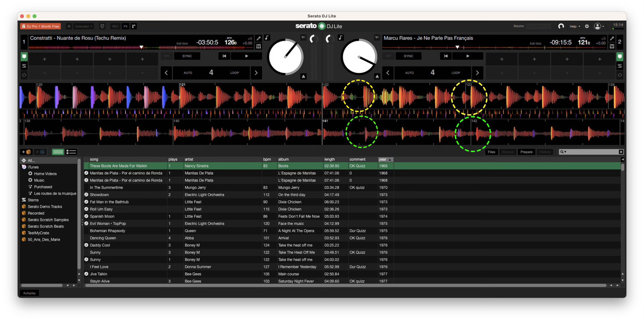Open the Files panel tab
Screen dimensions: 644x321
(491, 152)
